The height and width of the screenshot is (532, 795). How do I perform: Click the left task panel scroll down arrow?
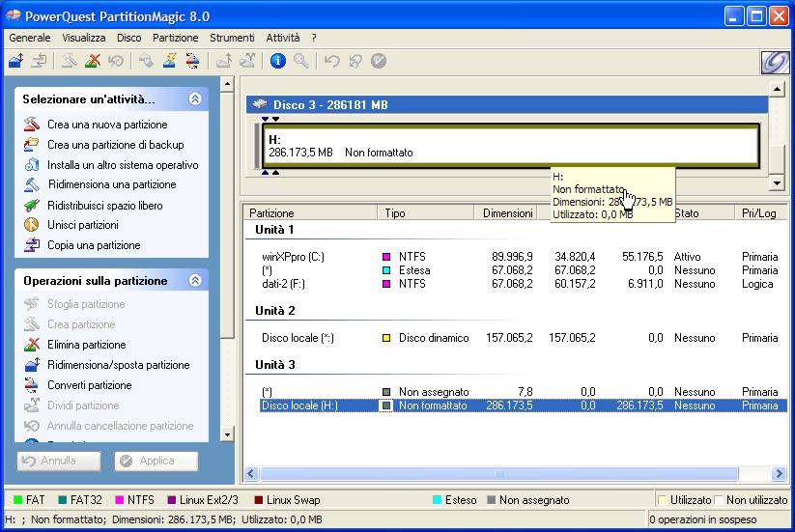coord(227,434)
